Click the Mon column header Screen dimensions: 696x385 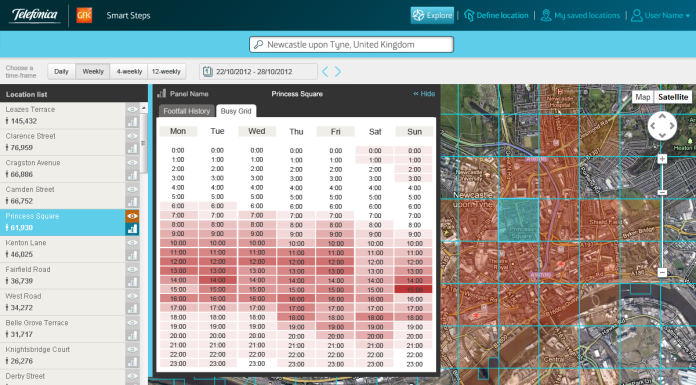[x=178, y=131]
